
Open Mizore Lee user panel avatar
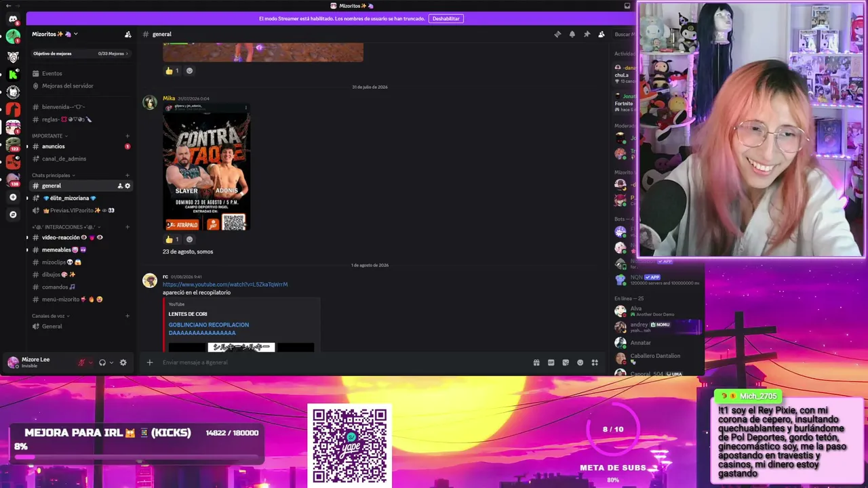pos(13,363)
